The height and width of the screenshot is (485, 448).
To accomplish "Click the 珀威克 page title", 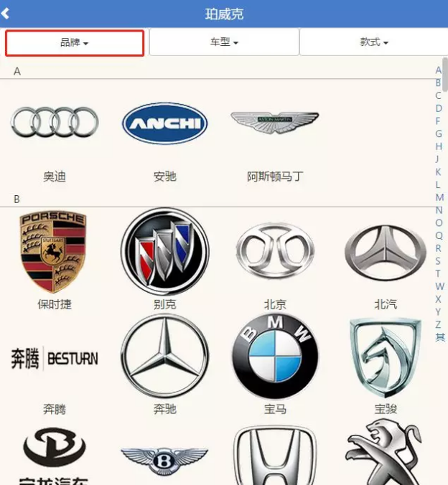I will (x=224, y=14).
